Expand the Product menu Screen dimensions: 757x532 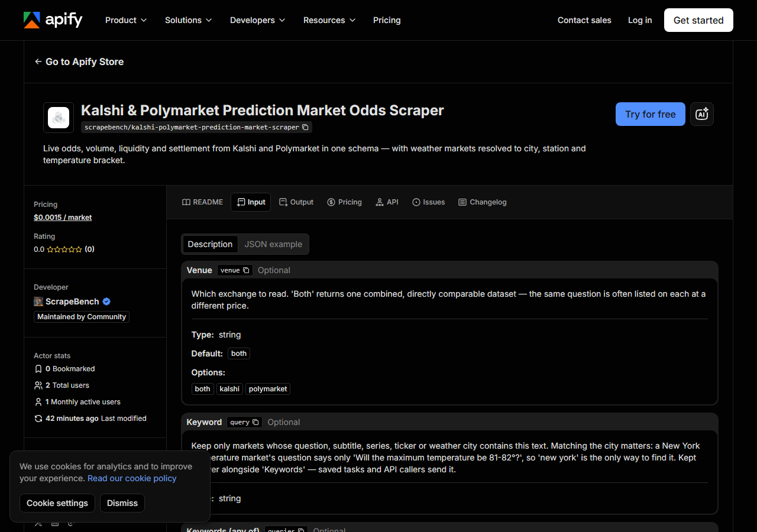[126, 20]
